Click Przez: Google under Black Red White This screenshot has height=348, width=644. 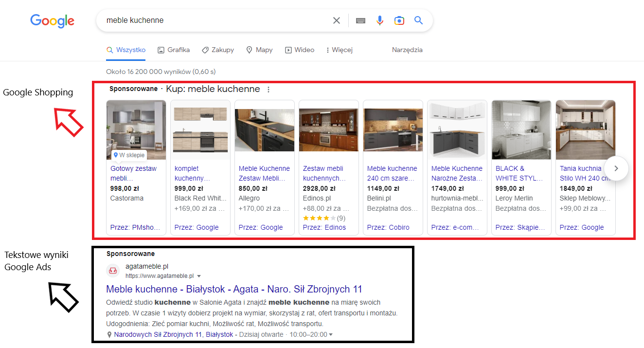[197, 227]
